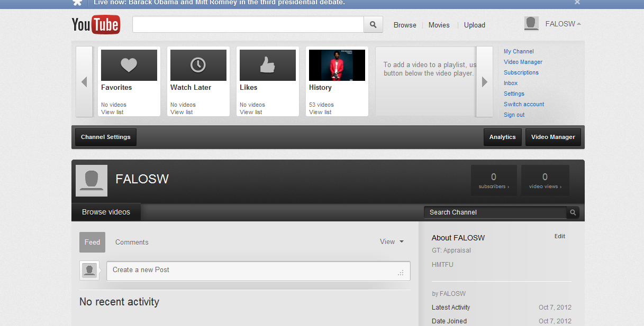The height and width of the screenshot is (326, 644).
Task: Click the post box avatar icon
Action: [89, 270]
